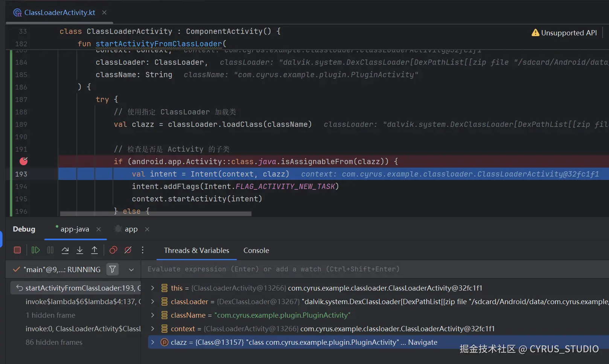Click the 'val intent = Intent(context, clazz)' line

(x=210, y=174)
